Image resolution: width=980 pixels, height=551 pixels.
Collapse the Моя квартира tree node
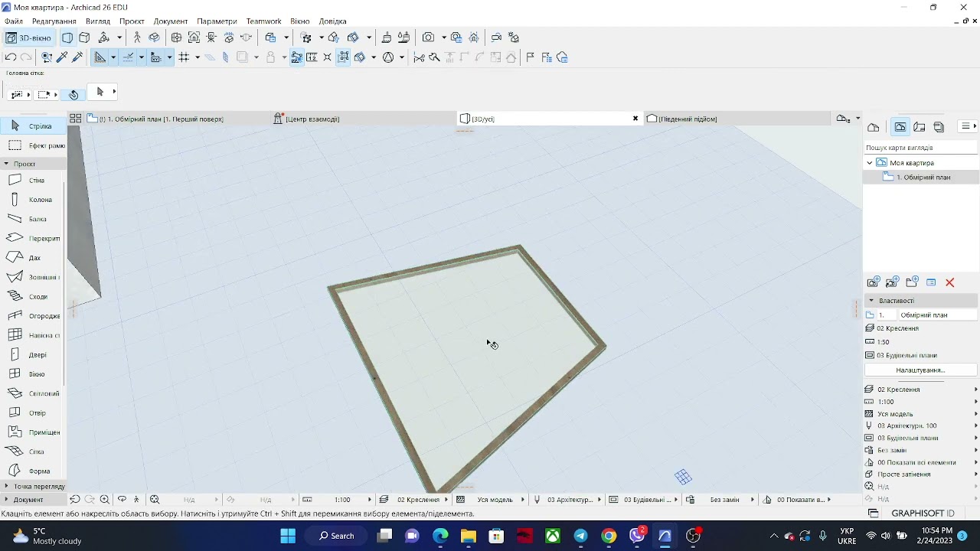coord(870,163)
